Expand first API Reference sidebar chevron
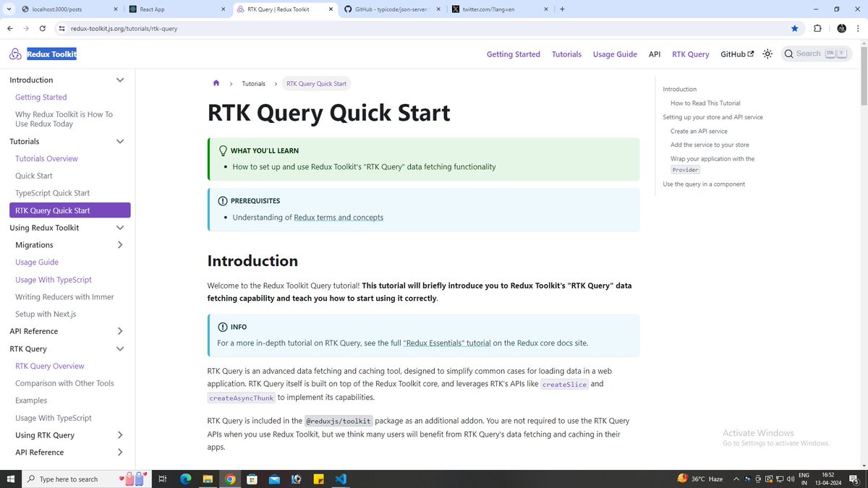 pos(120,331)
